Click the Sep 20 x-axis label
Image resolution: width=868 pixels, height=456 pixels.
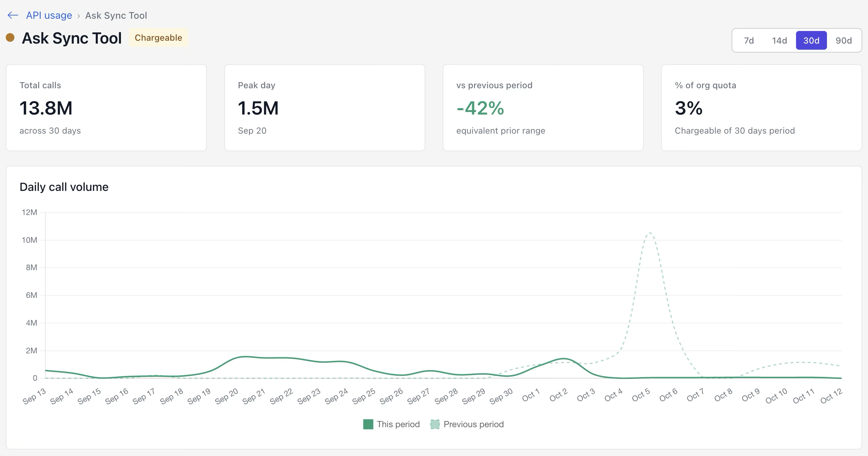(x=227, y=396)
